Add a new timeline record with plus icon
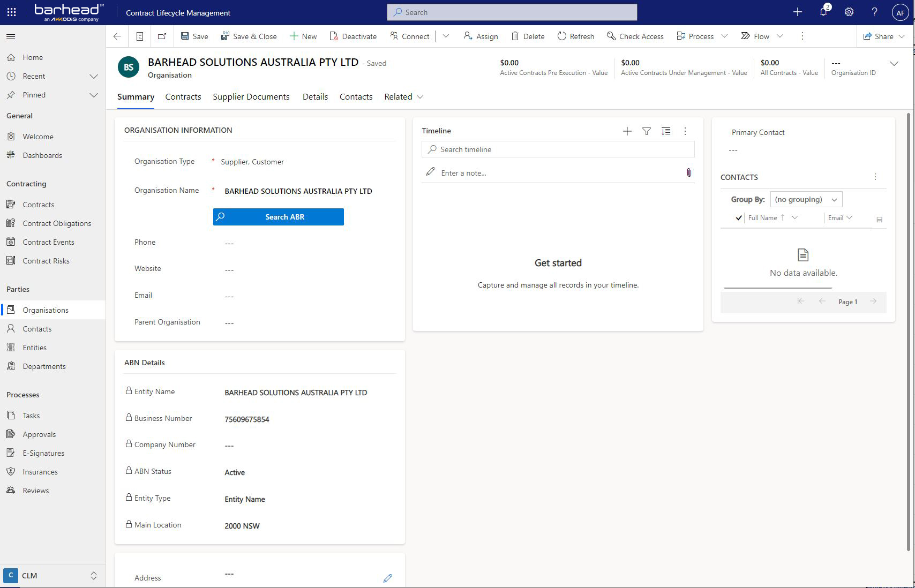915x588 pixels. pos(627,131)
